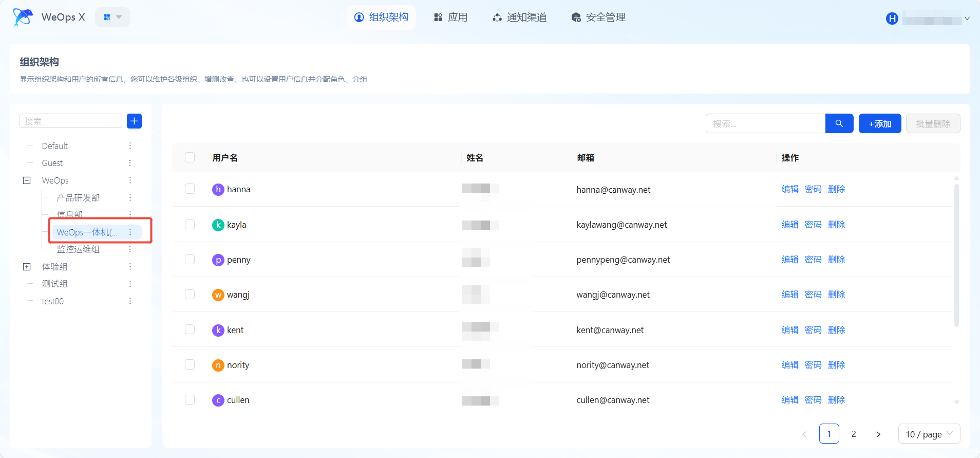Go to previous page arrow

pyautogui.click(x=804, y=434)
